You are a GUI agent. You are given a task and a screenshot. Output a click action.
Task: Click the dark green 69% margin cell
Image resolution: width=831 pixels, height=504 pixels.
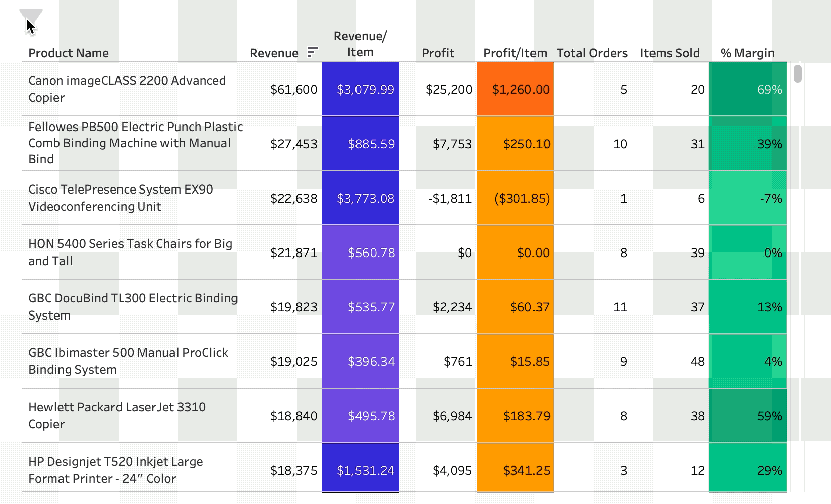[x=748, y=89]
